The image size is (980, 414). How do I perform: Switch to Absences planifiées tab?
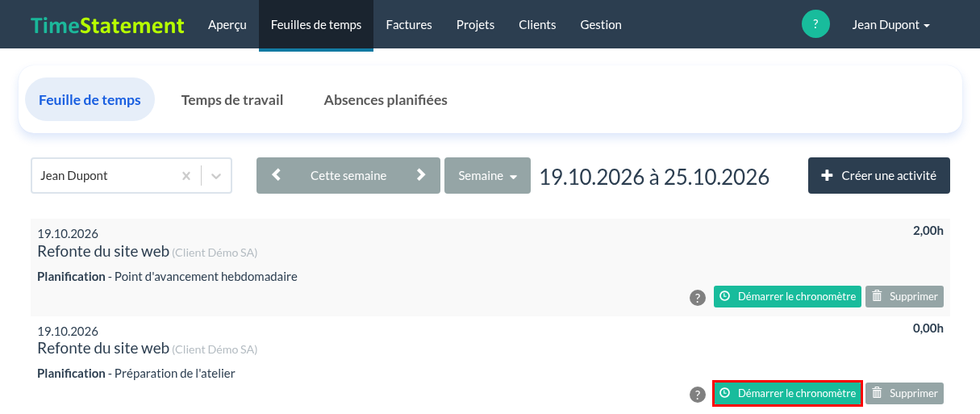386,100
